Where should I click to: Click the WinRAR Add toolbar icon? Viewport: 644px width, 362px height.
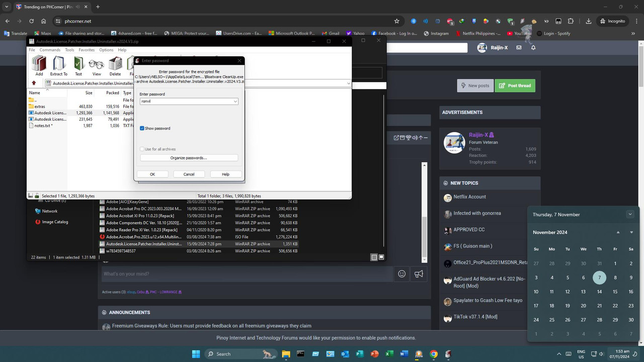click(39, 66)
